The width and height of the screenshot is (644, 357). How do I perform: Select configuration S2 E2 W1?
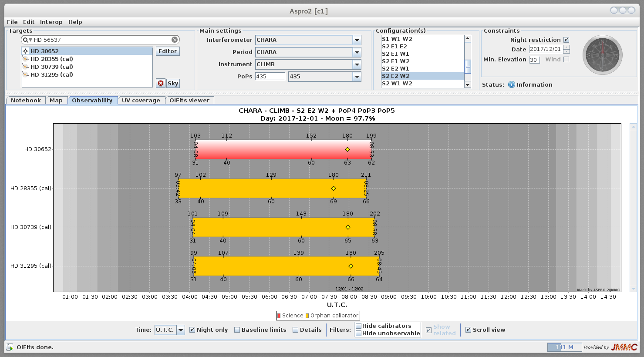[422, 68]
